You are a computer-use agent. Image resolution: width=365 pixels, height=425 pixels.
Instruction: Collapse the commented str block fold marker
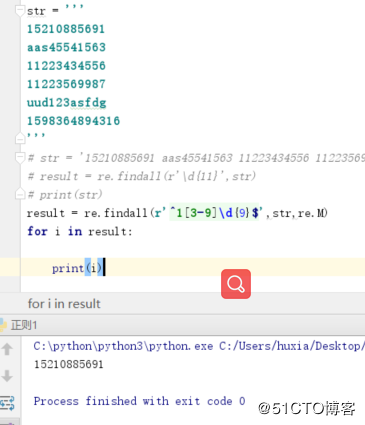[x=20, y=157]
